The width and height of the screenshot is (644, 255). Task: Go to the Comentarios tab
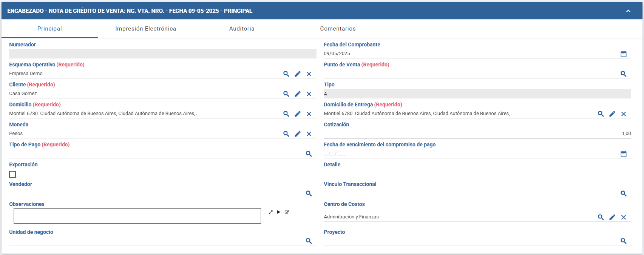(338, 29)
